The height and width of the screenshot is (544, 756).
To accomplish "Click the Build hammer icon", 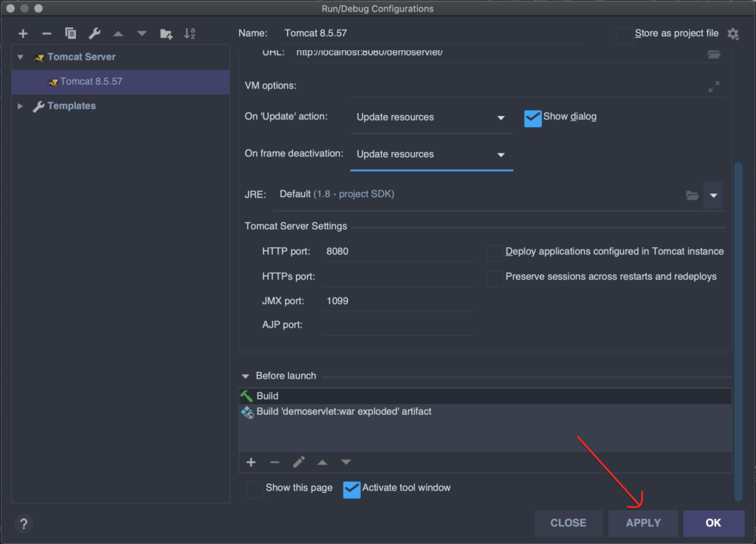I will [x=247, y=396].
